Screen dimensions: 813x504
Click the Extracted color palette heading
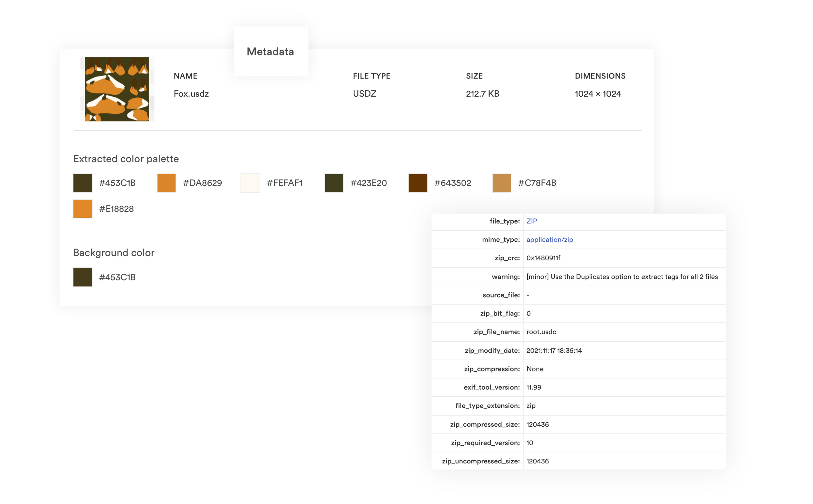pyautogui.click(x=126, y=159)
